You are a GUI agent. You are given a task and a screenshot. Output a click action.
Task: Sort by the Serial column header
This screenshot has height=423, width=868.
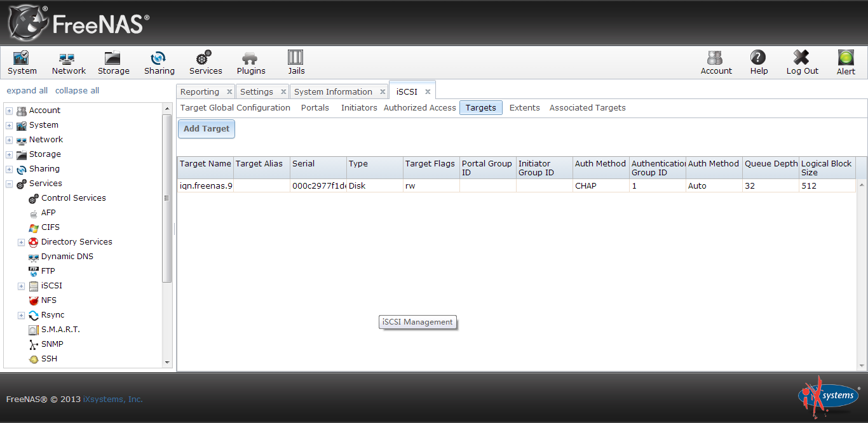(x=318, y=168)
